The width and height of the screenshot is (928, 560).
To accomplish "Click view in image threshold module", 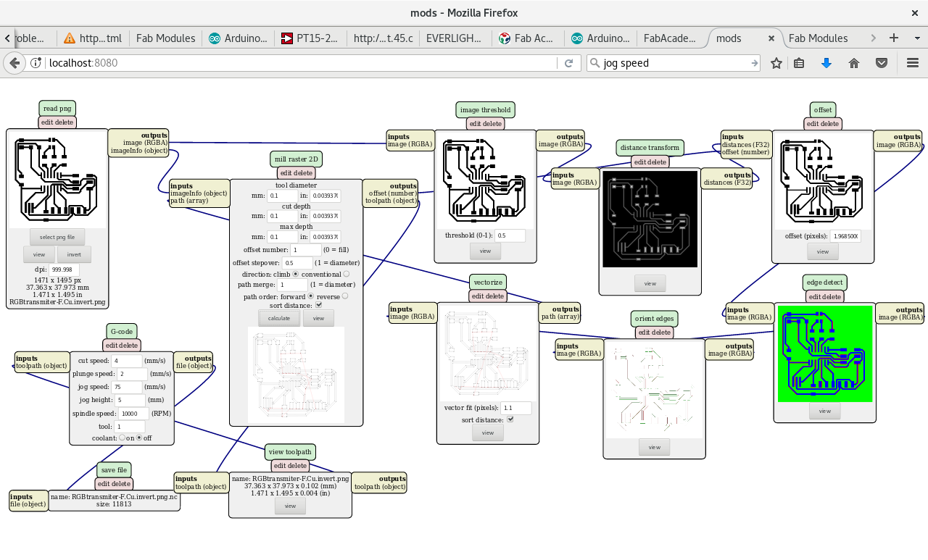I will [x=485, y=251].
